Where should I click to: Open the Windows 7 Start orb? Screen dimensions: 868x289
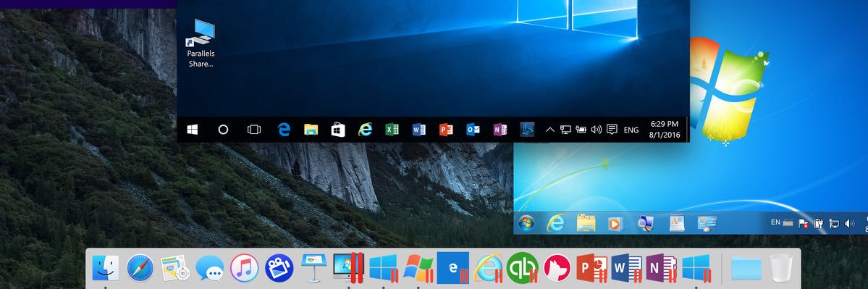[x=526, y=223]
